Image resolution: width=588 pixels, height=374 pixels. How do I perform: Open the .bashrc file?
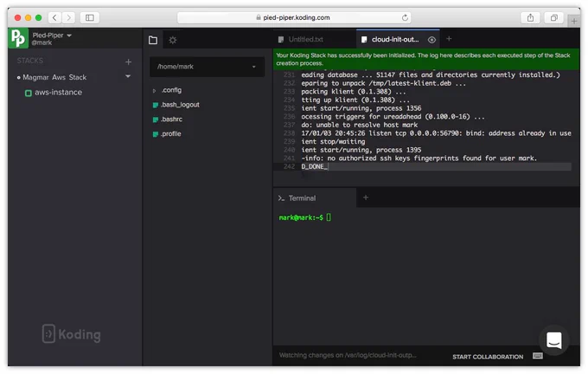point(171,119)
